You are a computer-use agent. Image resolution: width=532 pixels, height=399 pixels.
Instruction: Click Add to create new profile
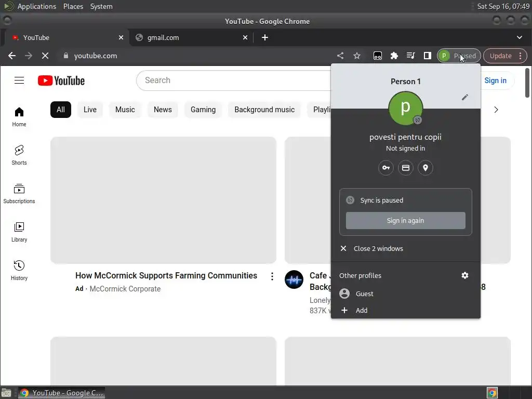point(405,310)
